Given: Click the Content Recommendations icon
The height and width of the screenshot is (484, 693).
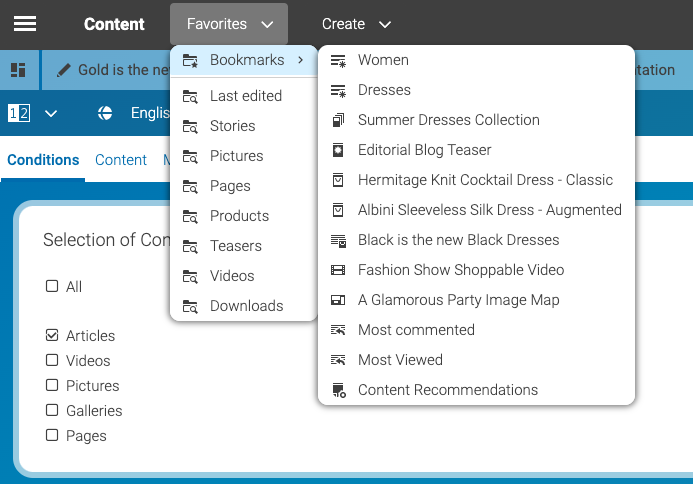Looking at the screenshot, I should tap(338, 390).
